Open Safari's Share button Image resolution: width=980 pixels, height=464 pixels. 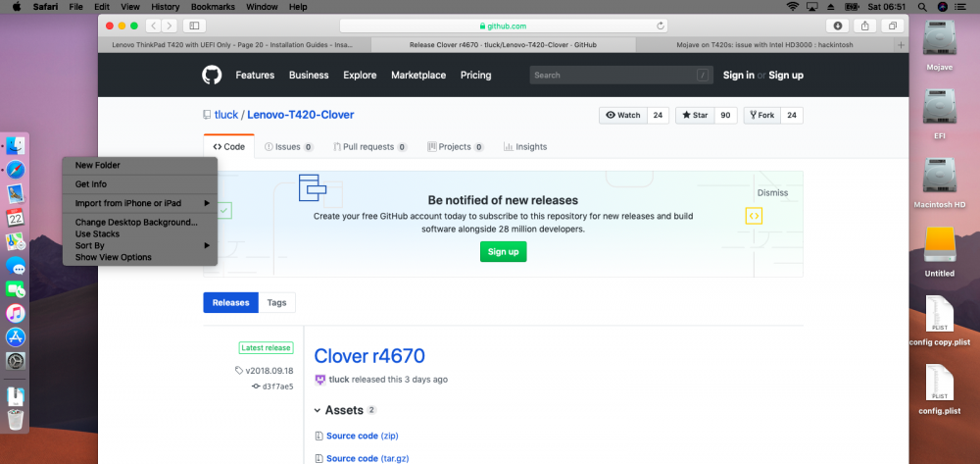click(x=865, y=26)
